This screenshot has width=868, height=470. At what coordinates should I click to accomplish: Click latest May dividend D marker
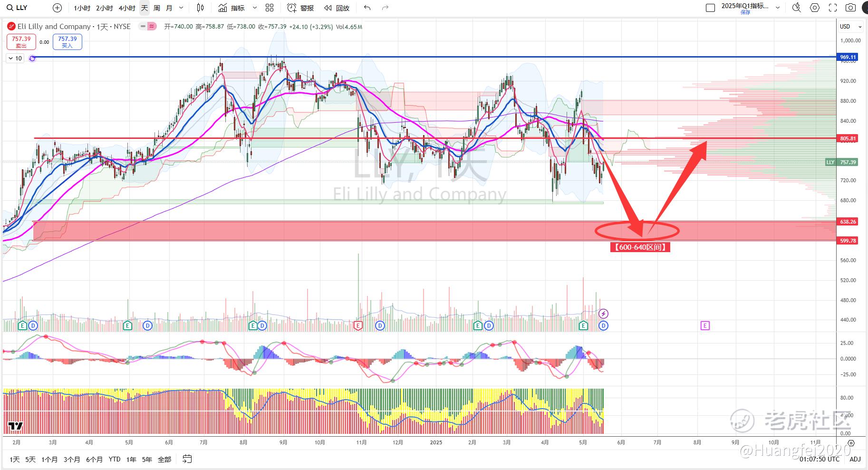point(603,326)
